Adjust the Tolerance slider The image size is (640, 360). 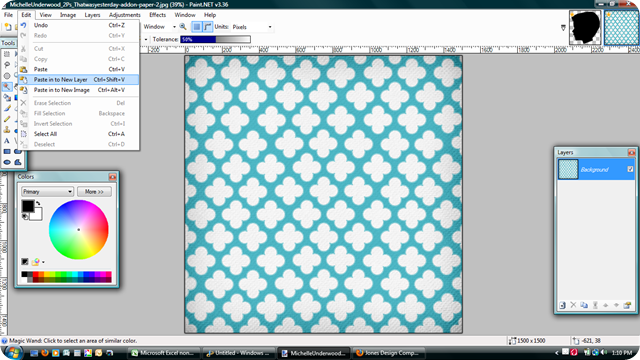[x=216, y=40]
